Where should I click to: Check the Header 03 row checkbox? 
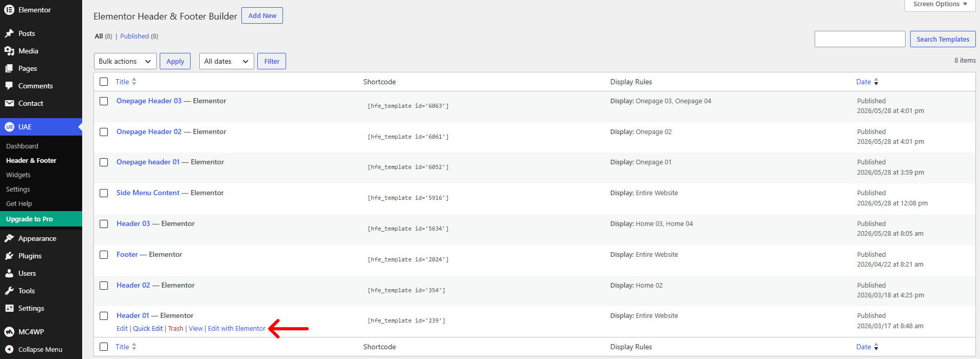click(104, 224)
